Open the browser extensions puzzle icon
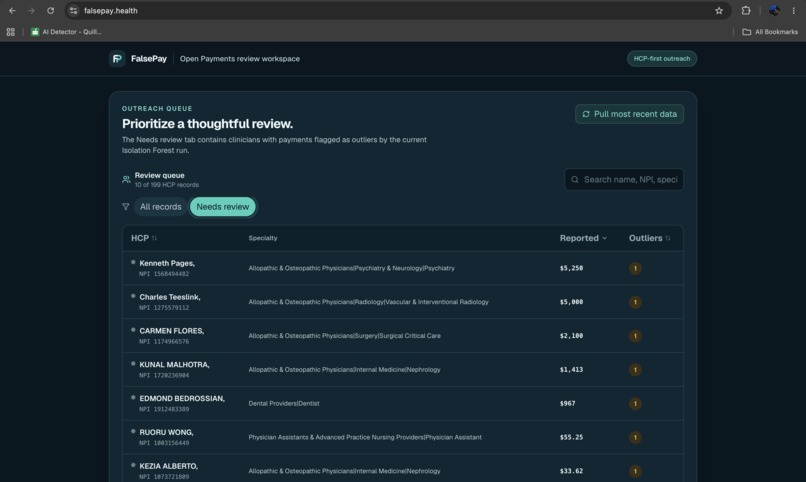 745,10
